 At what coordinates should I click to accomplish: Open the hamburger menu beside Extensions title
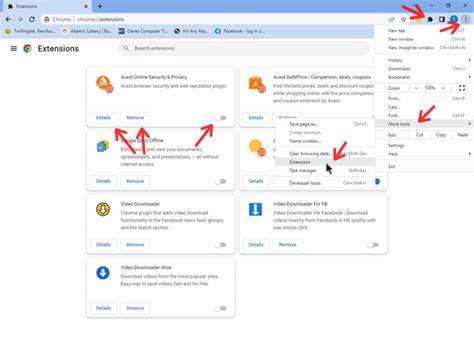click(x=14, y=49)
